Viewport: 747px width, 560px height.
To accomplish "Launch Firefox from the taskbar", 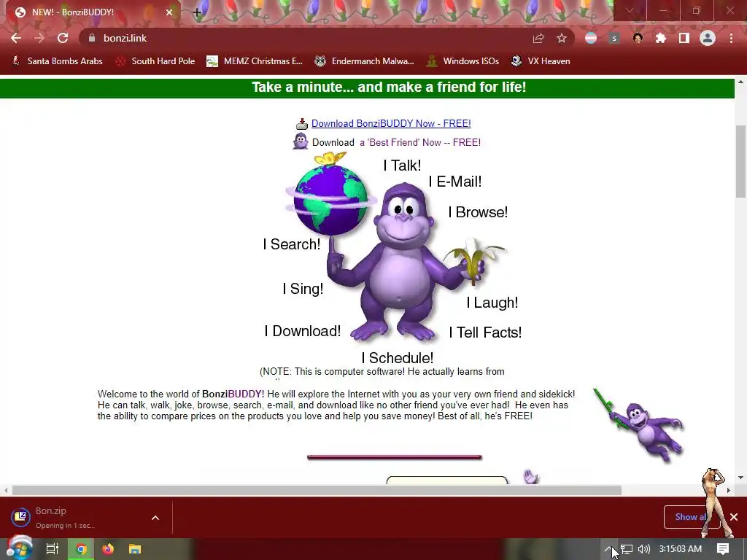I will point(108,549).
